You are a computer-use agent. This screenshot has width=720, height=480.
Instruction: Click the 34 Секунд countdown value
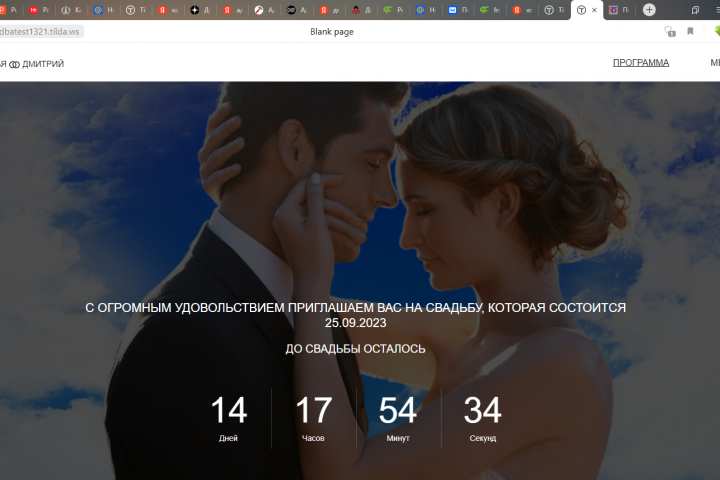[483, 418]
